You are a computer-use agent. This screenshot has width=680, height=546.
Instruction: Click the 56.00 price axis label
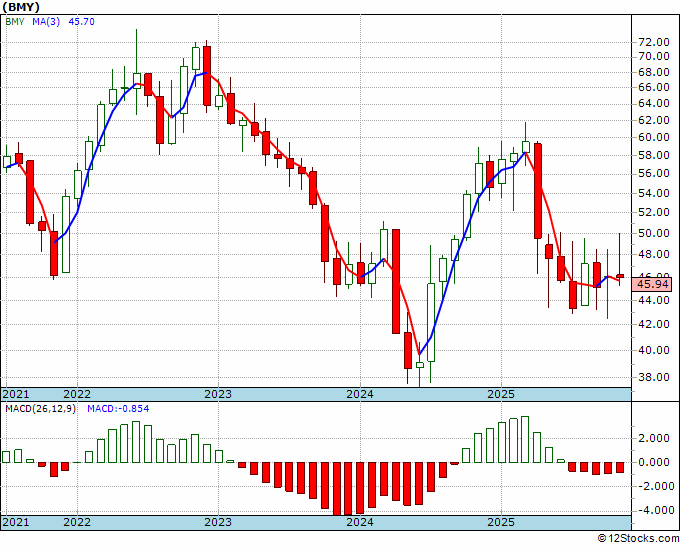coord(654,173)
